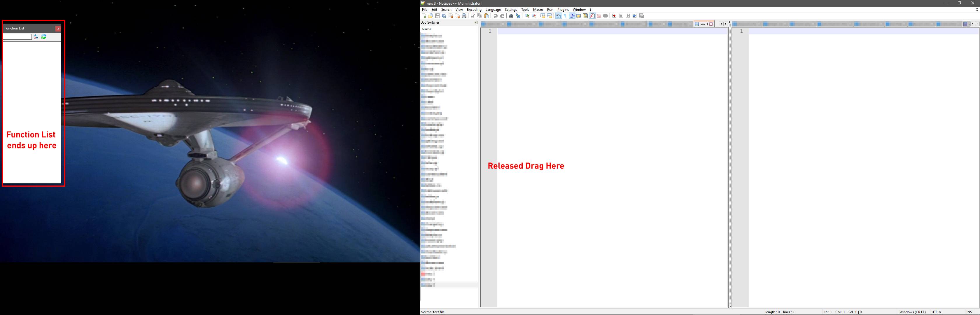Screen dimensions: 980x315
Task: Redo the action via toolbar
Action: coord(502,16)
